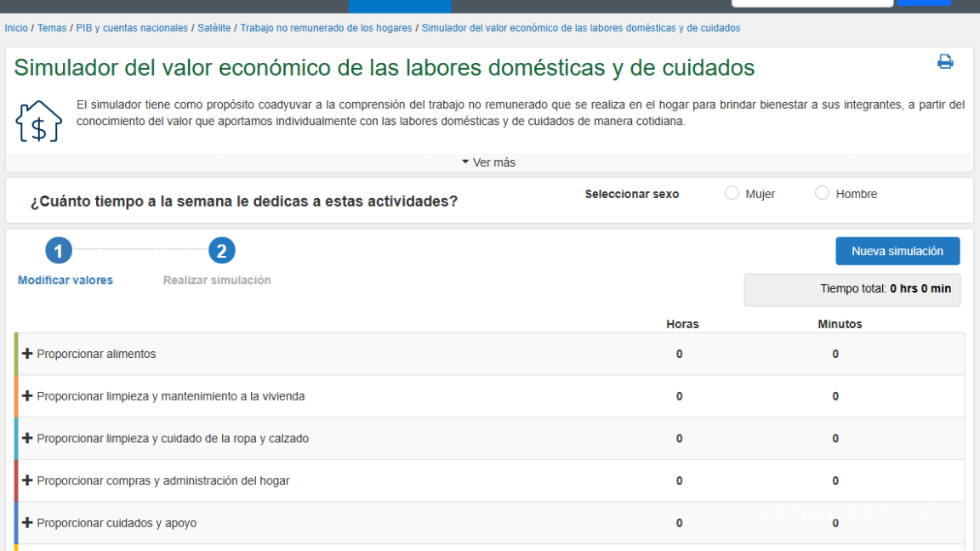This screenshot has width=980, height=551.
Task: Start a Nueva simulación
Action: (x=897, y=251)
